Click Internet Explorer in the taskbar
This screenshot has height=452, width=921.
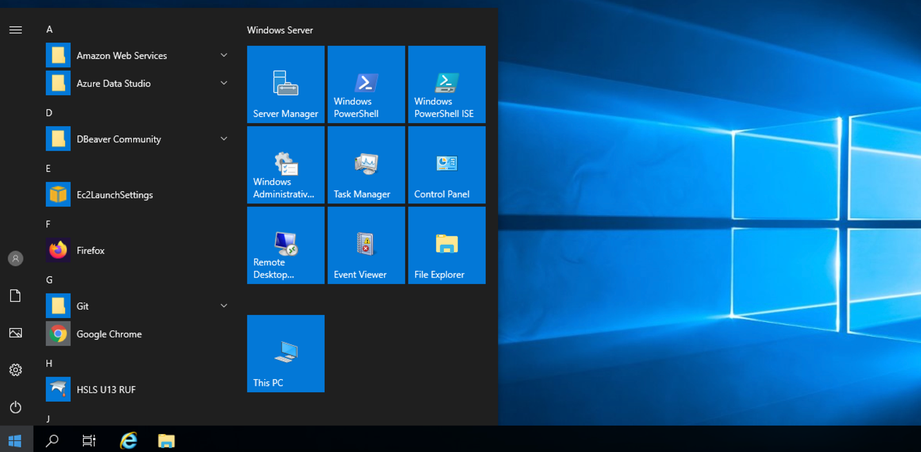[128, 440]
